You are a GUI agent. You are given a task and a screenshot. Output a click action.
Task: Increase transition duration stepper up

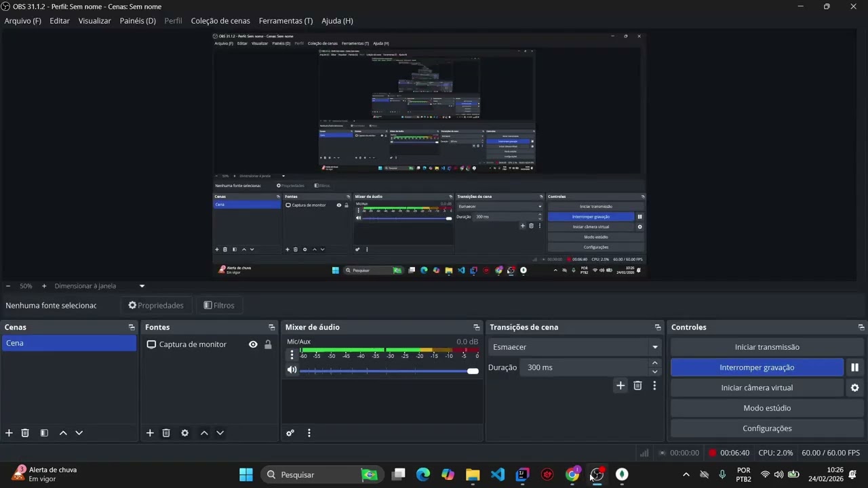point(654,363)
